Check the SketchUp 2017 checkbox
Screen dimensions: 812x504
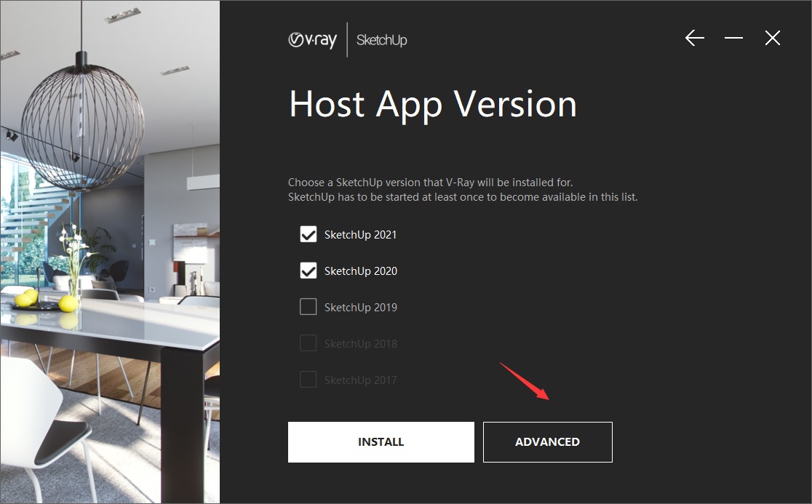click(x=308, y=380)
